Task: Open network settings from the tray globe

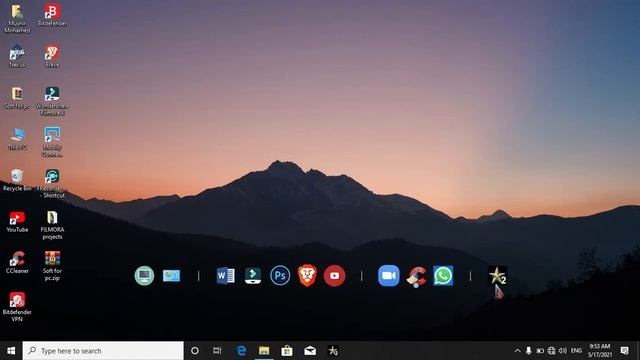Action: point(551,351)
